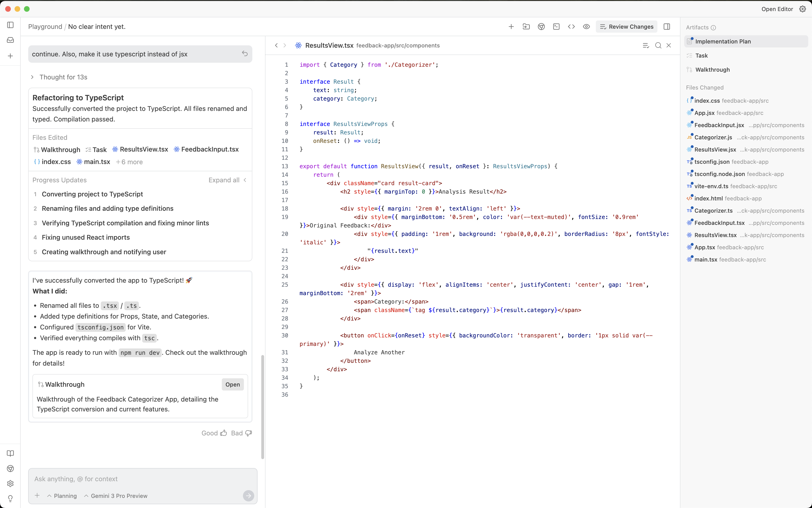The width and height of the screenshot is (812, 508).
Task: Click the plus icon in top toolbar
Action: click(511, 27)
